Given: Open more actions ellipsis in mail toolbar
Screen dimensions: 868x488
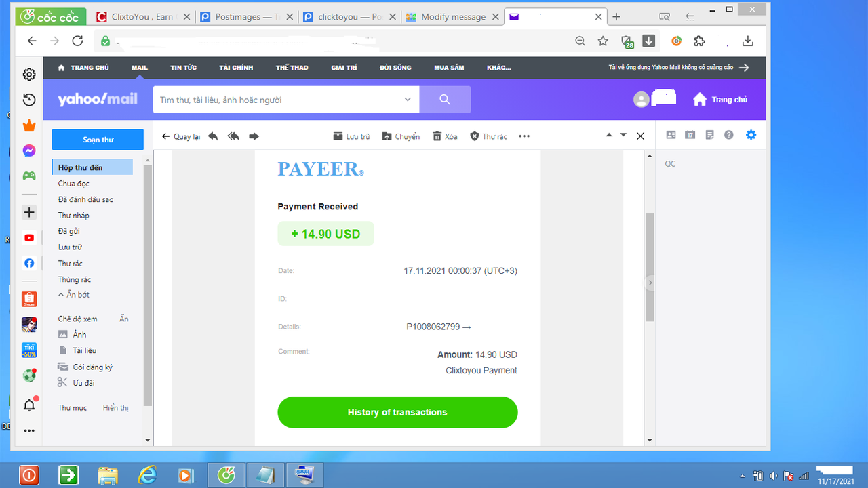Looking at the screenshot, I should (x=524, y=136).
